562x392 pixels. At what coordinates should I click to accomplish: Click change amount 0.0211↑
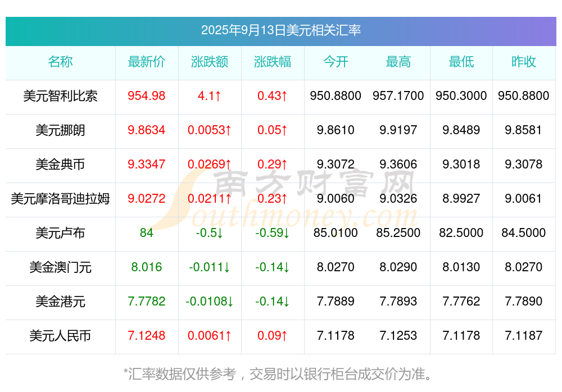210,198
